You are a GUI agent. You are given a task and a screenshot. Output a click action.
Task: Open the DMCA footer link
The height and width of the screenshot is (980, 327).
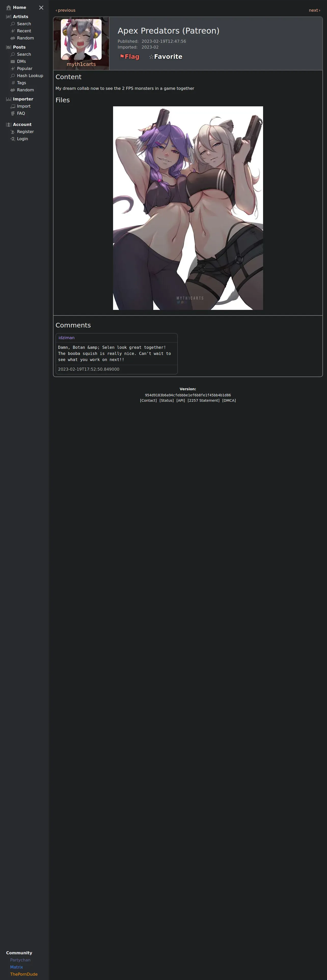(x=229, y=401)
